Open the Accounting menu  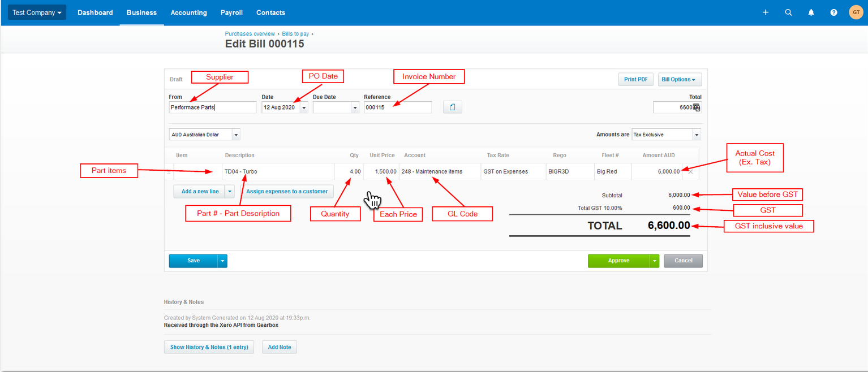pos(188,12)
